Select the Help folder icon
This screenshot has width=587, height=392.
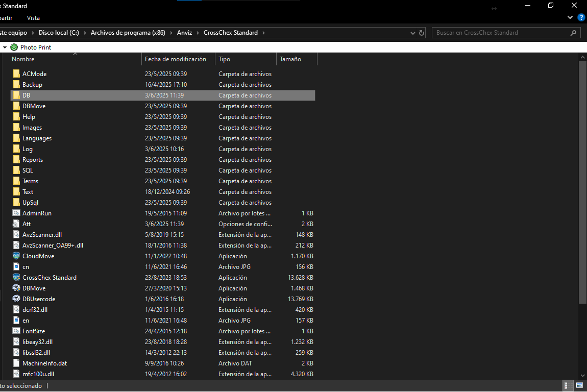(x=16, y=117)
